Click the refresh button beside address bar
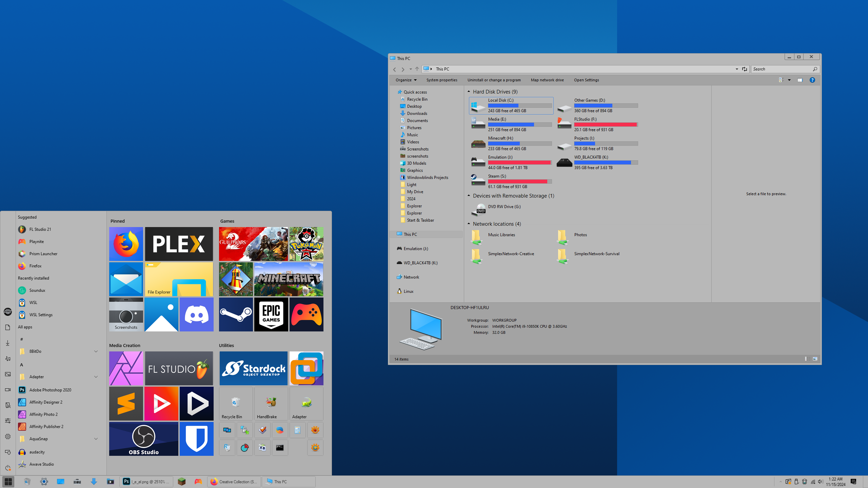868x488 pixels. point(745,69)
